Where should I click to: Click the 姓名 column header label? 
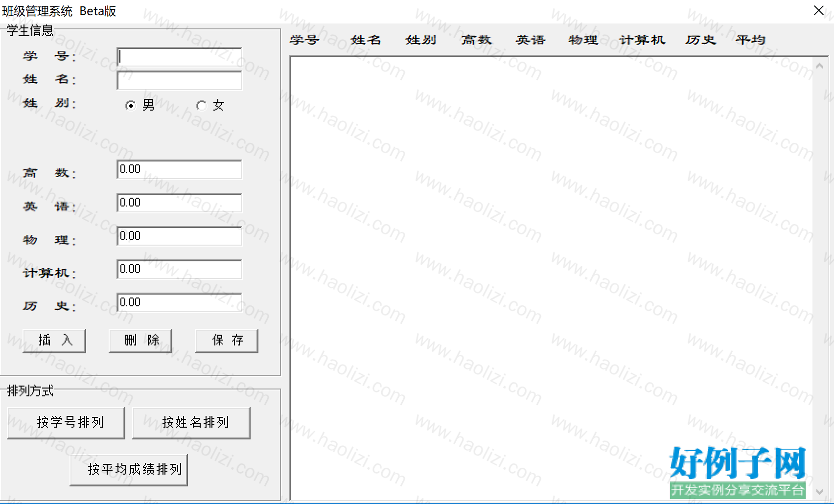(366, 40)
